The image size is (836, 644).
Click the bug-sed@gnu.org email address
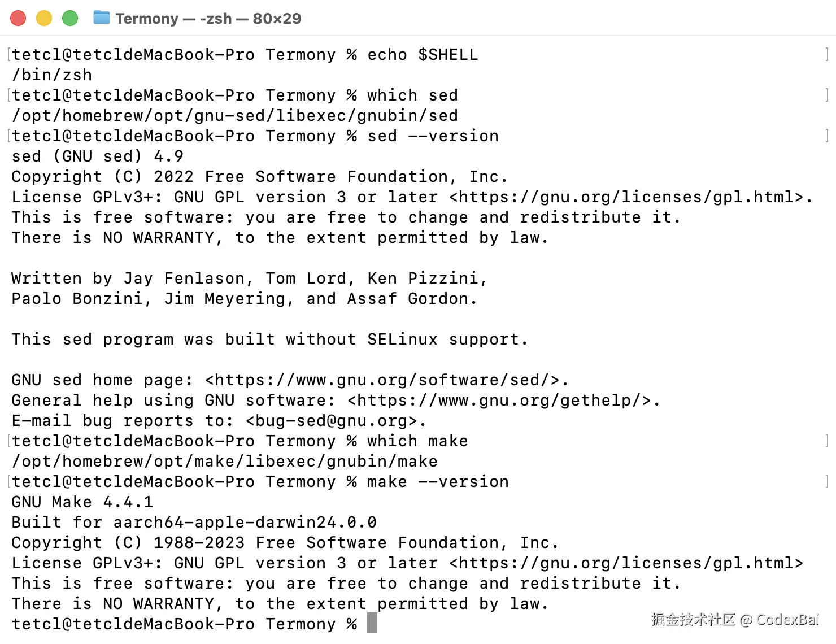pyautogui.click(x=336, y=421)
